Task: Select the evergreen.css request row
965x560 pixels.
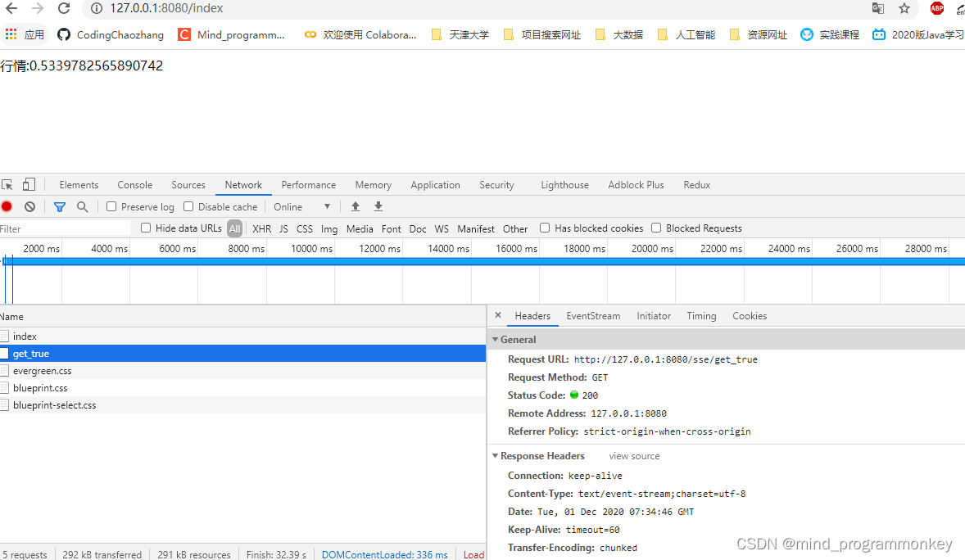Action: coord(242,370)
